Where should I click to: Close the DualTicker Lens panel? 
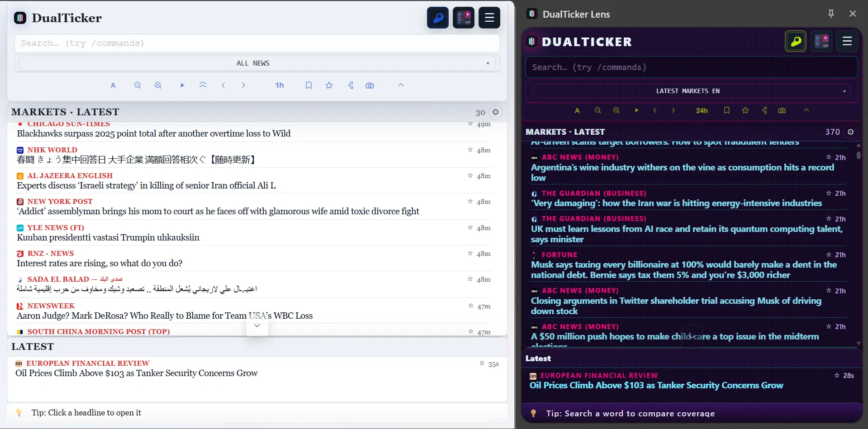853,14
